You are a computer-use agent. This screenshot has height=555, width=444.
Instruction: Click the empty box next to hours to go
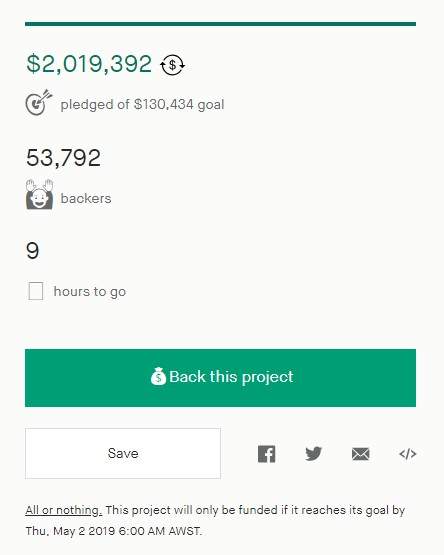pyautogui.click(x=36, y=291)
